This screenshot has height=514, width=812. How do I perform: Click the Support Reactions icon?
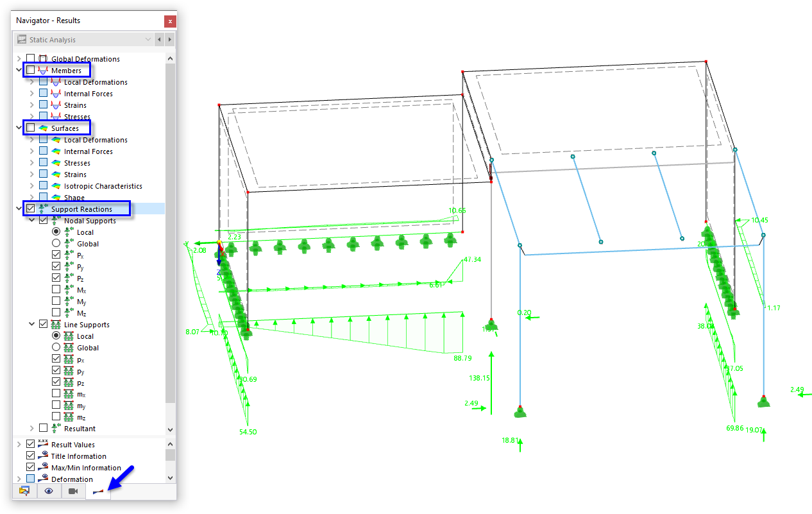[x=44, y=209]
